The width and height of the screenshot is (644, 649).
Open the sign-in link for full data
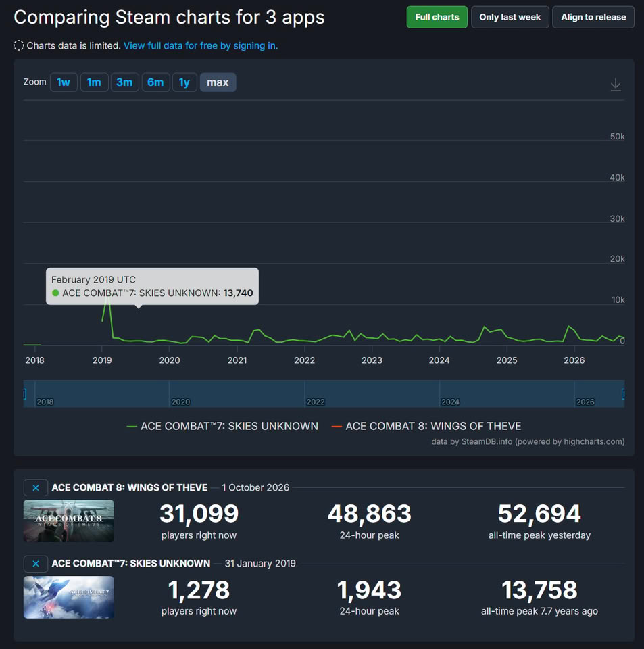pyautogui.click(x=201, y=45)
